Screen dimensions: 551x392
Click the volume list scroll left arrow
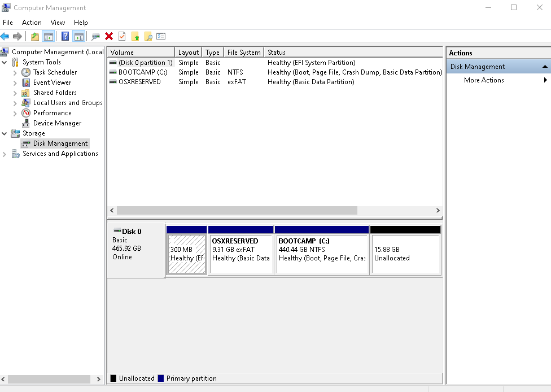coord(112,210)
